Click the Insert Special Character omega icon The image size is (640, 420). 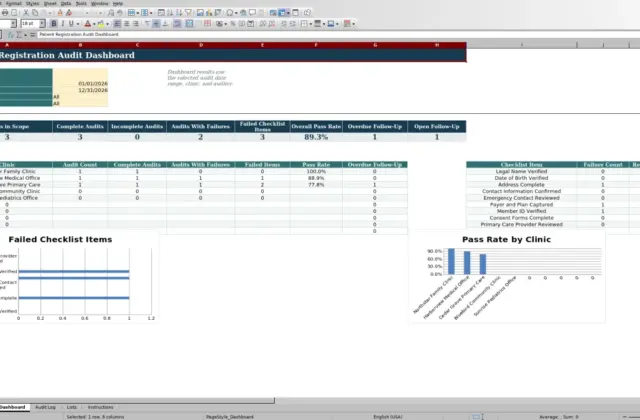coord(230,13)
